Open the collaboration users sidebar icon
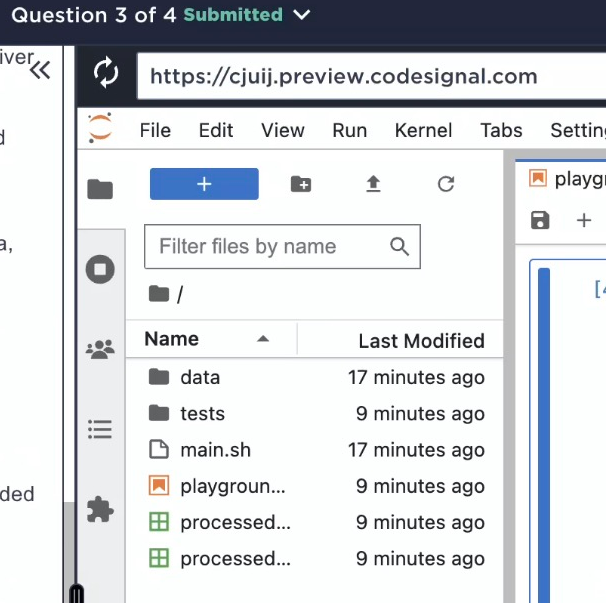Image resolution: width=606 pixels, height=603 pixels. [100, 349]
